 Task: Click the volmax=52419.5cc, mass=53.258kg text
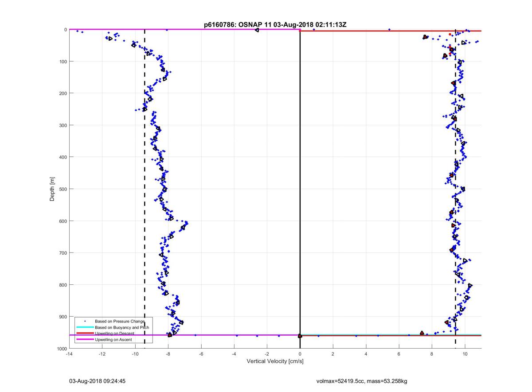tap(361, 380)
